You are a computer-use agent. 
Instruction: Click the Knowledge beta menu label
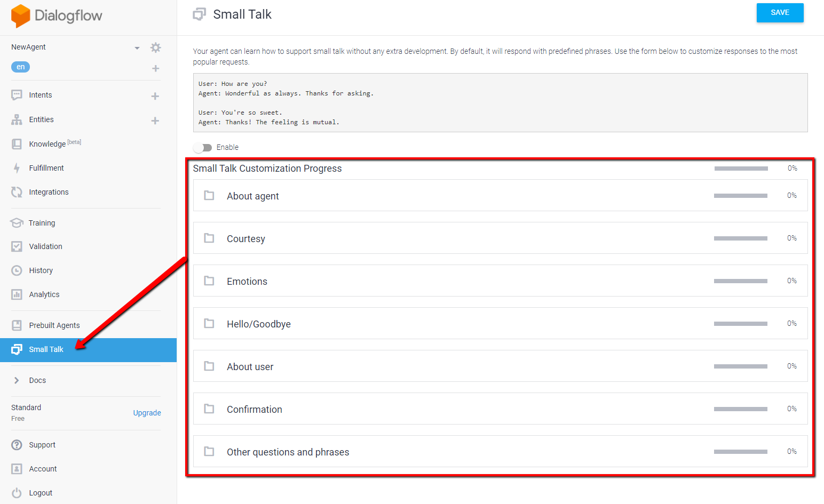[x=55, y=143]
